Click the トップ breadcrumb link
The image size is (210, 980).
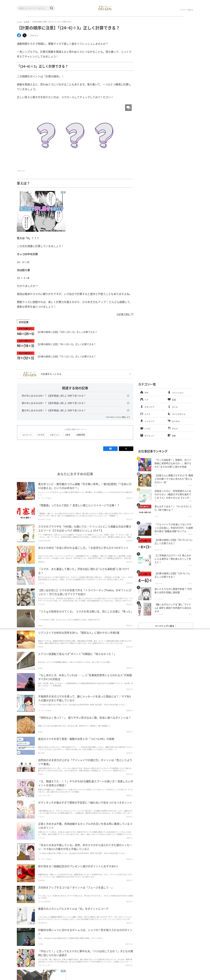[19, 22]
